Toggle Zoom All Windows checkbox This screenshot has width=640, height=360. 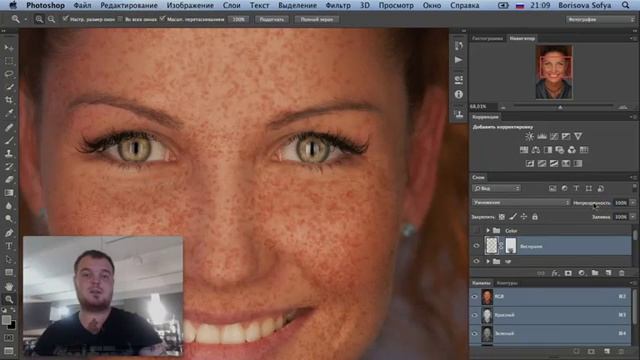coord(120,19)
